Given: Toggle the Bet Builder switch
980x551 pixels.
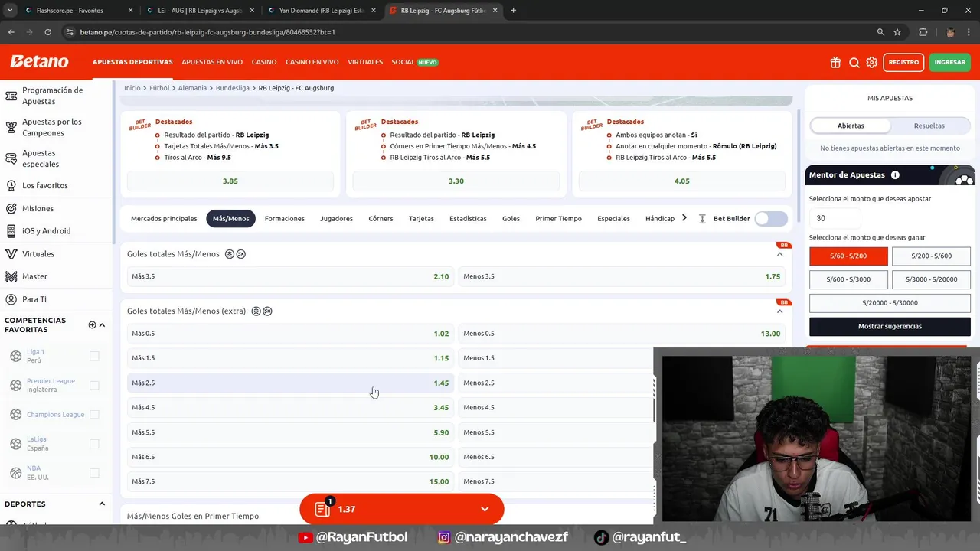Looking at the screenshot, I should tap(770, 219).
